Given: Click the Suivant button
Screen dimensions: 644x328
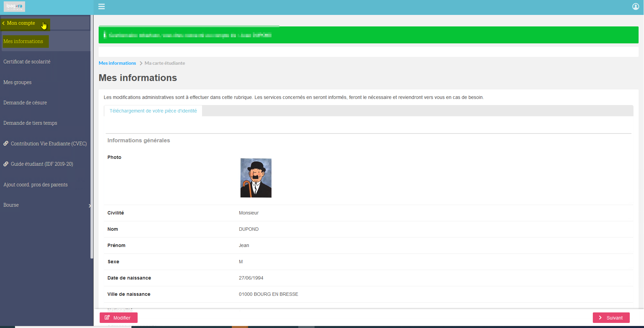Looking at the screenshot, I should click(x=611, y=318).
